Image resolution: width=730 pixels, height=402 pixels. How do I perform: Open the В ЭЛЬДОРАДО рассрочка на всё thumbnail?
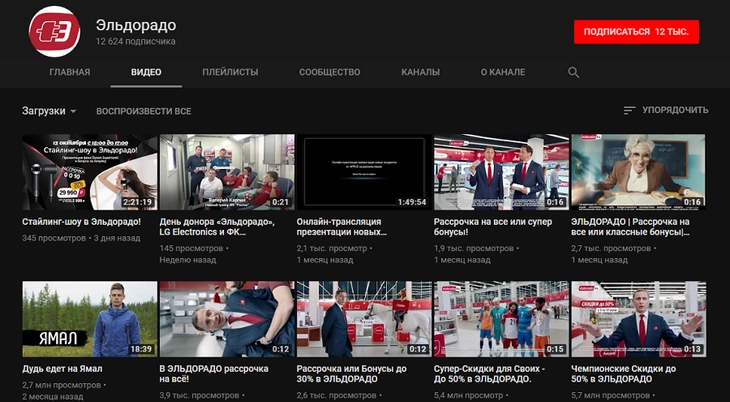(x=227, y=319)
